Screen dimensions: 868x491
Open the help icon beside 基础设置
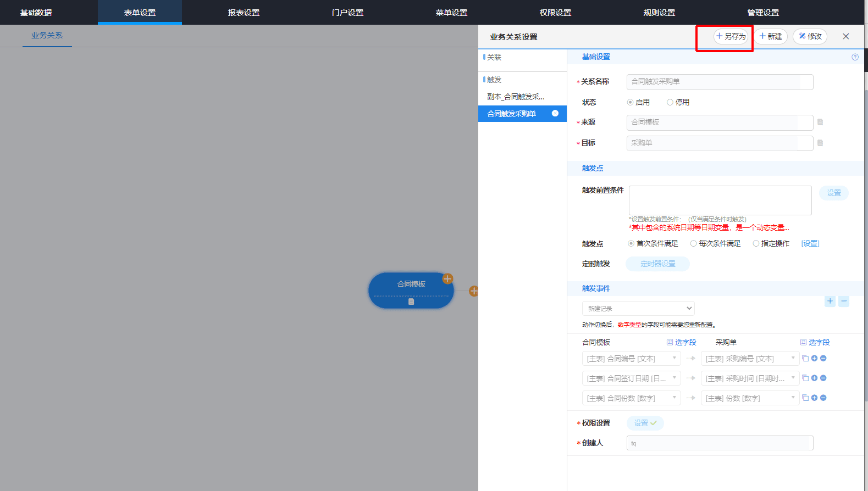tap(855, 57)
